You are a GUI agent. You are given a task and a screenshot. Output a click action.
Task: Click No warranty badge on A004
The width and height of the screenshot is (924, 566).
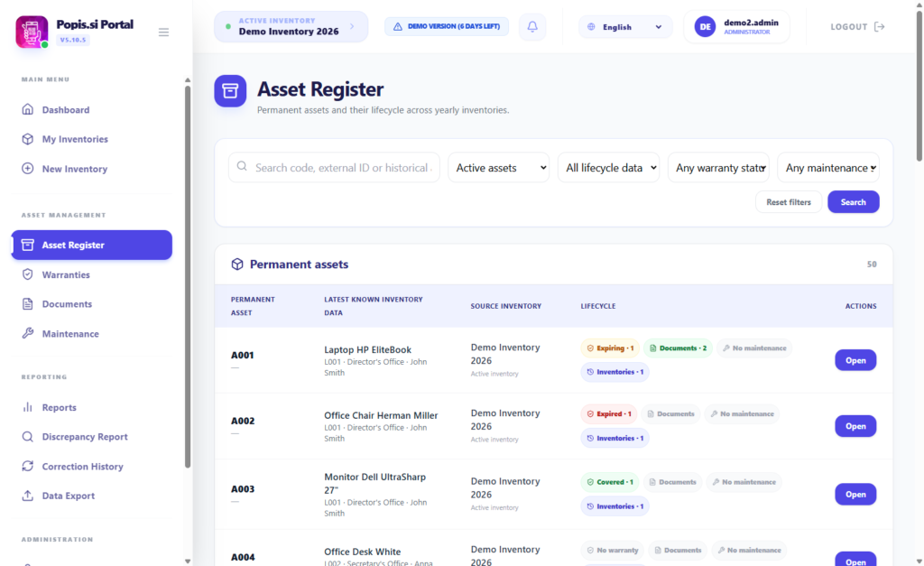(613, 550)
